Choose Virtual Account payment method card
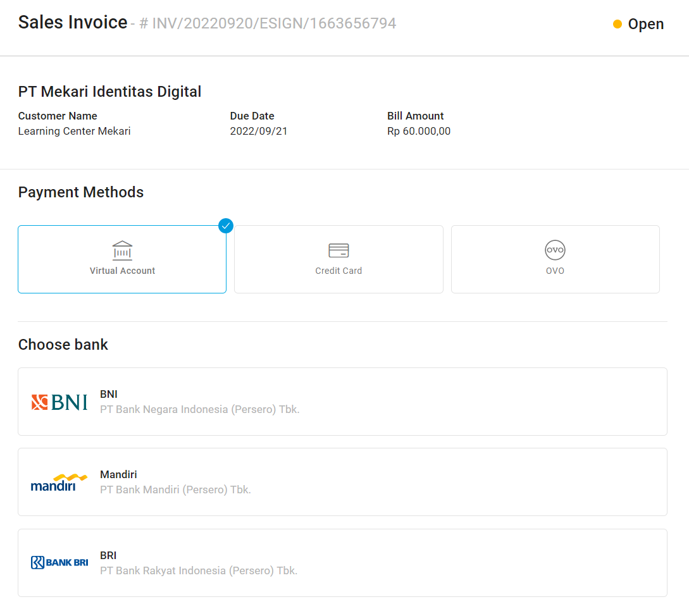Screen dimensions: 689x616 pyautogui.click(x=122, y=259)
